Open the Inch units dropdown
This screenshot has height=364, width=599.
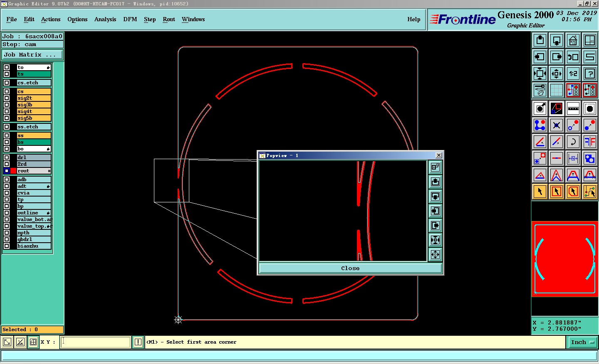(x=582, y=342)
